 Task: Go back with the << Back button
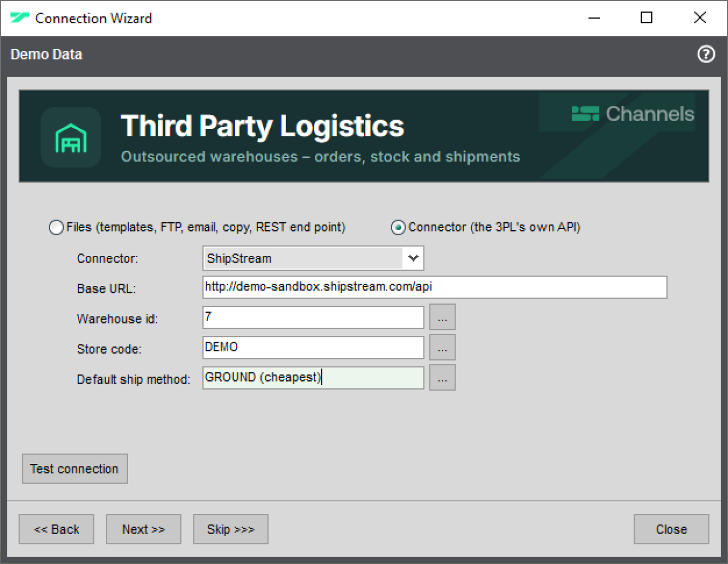[x=56, y=529]
